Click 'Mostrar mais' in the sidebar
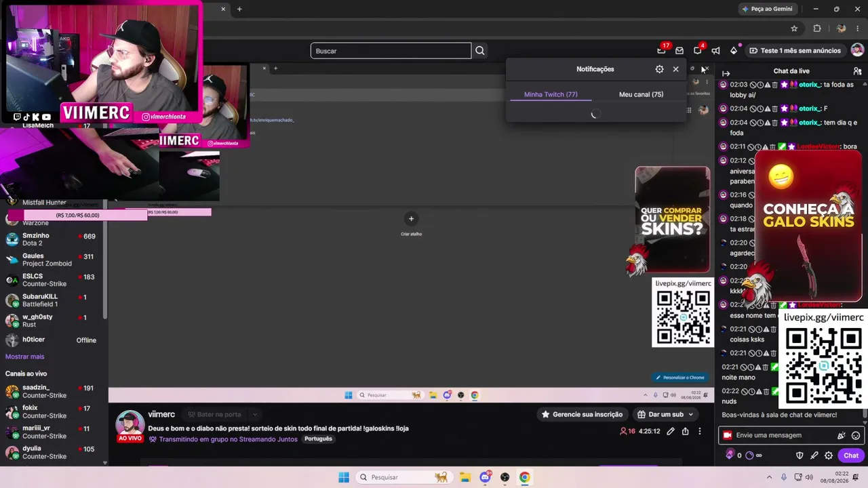The image size is (868, 488). point(24,357)
